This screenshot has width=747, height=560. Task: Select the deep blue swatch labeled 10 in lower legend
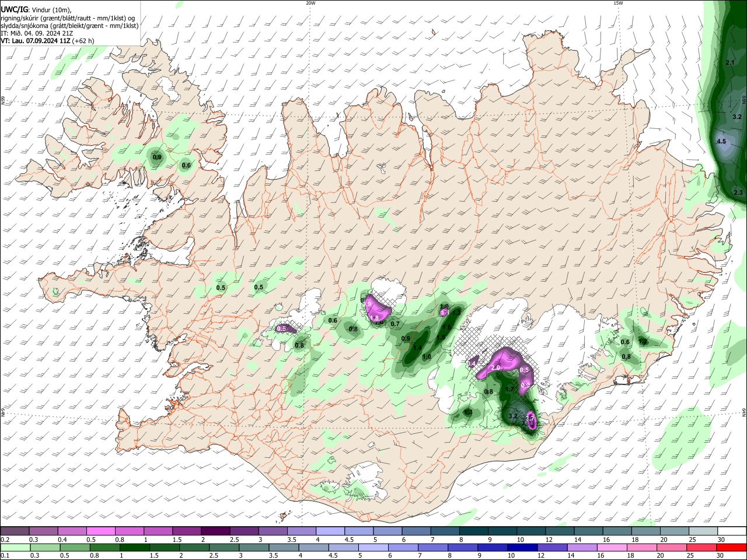click(522, 547)
